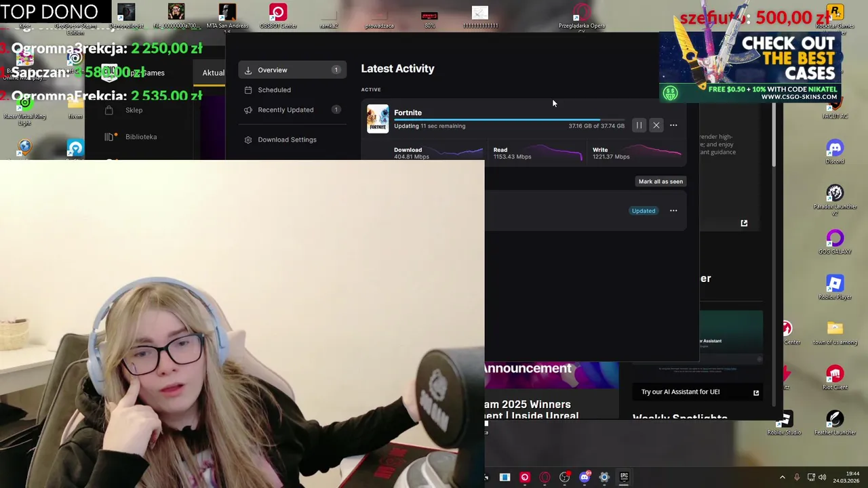Open the town of us among folder
Screen dimensions: 868x488
(x=835, y=333)
